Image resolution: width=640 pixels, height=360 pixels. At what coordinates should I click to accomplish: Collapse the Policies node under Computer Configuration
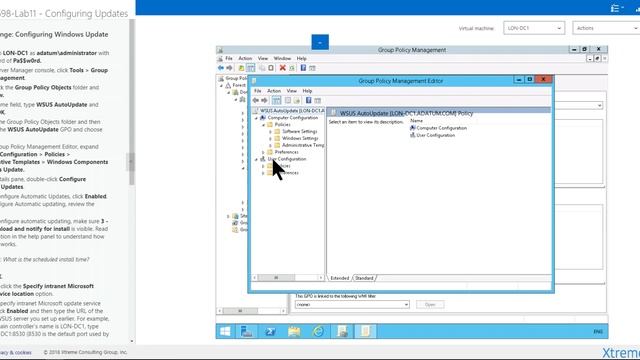263,125
